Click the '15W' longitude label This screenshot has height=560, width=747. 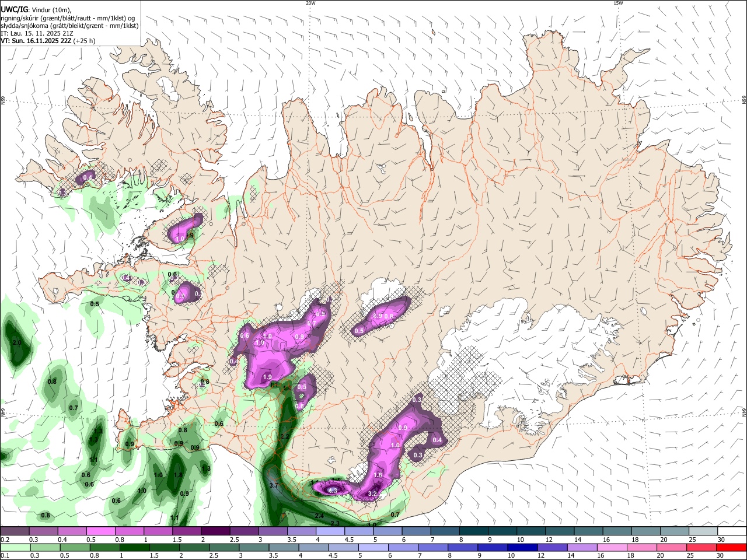tap(618, 3)
